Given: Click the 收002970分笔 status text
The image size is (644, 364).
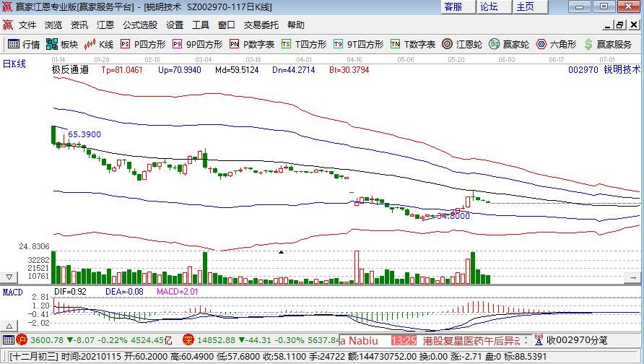Looking at the screenshot, I should 577,340.
